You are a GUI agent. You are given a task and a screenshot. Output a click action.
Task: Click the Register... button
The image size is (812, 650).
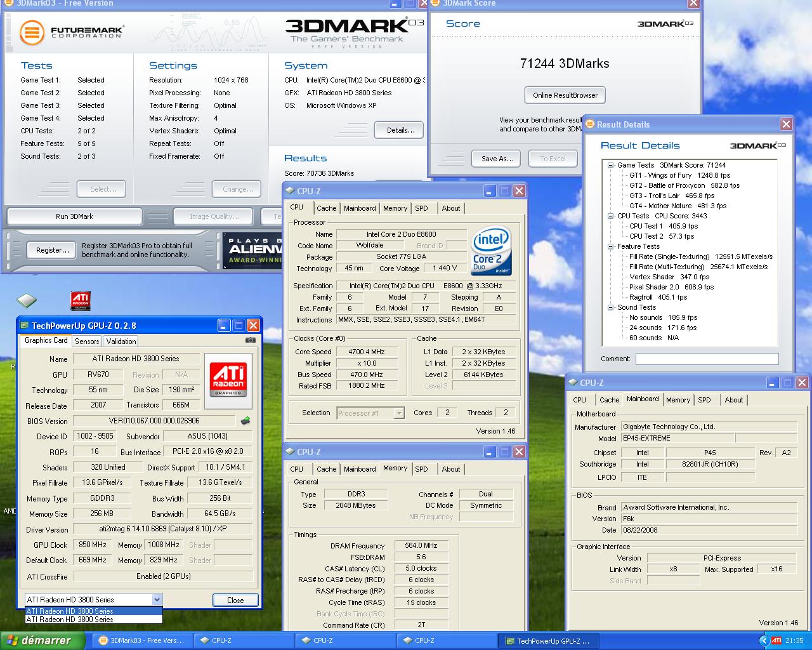[52, 250]
